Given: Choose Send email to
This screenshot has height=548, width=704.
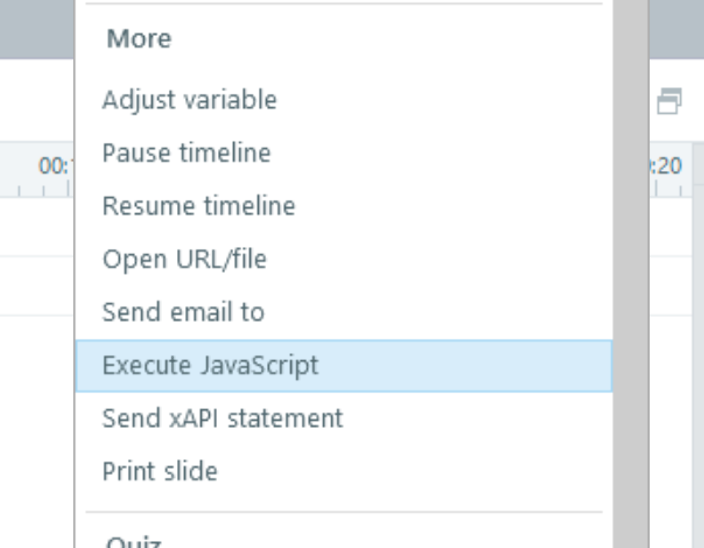Looking at the screenshot, I should point(183,312).
